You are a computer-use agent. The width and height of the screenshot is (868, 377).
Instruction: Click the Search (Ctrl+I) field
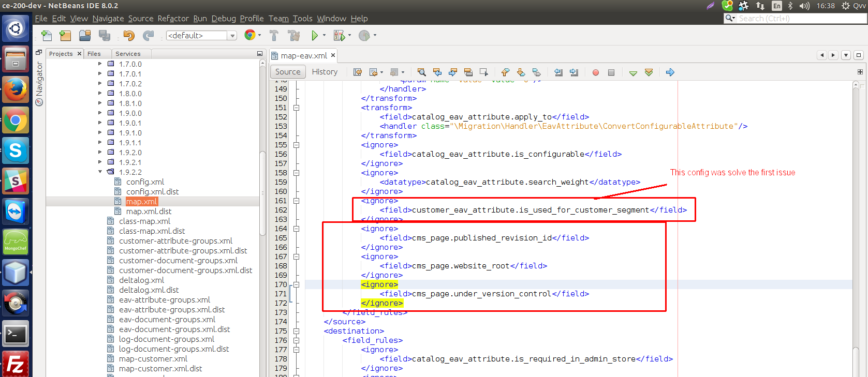pos(800,18)
